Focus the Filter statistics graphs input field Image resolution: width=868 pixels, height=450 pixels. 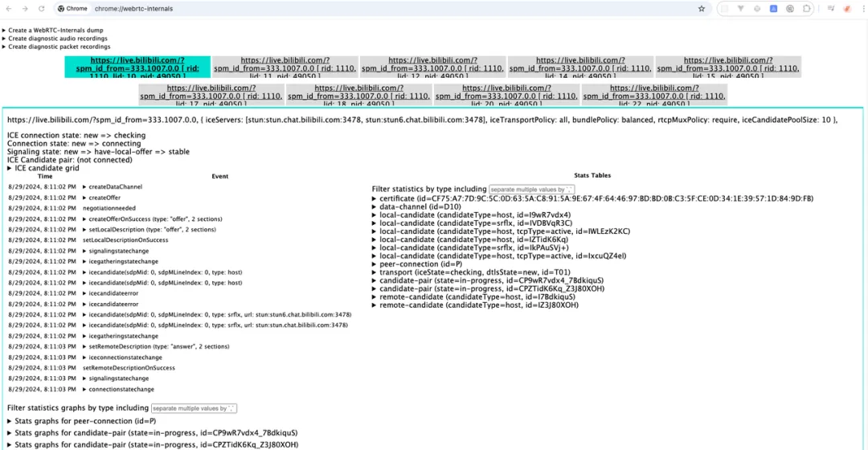tap(194, 408)
